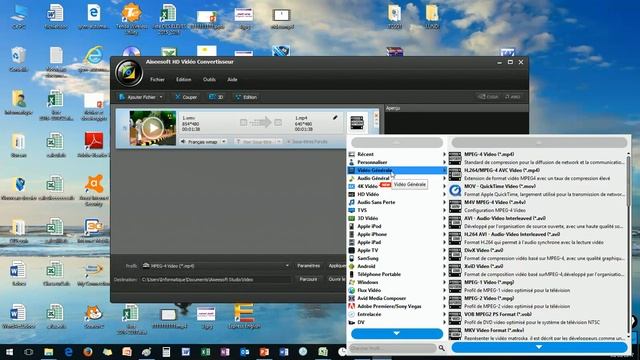
Task: Select the Vidéo Générale category
Action: pos(397,170)
